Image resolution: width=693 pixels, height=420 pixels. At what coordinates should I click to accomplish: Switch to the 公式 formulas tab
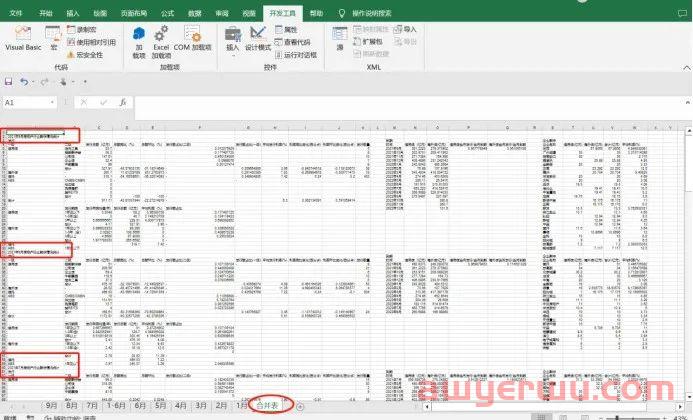(x=168, y=13)
